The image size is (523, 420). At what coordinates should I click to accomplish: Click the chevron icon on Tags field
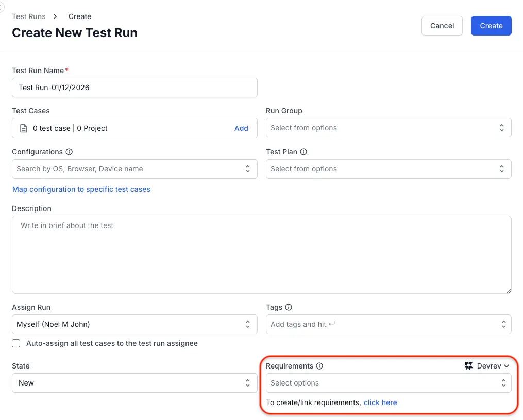coord(503,324)
